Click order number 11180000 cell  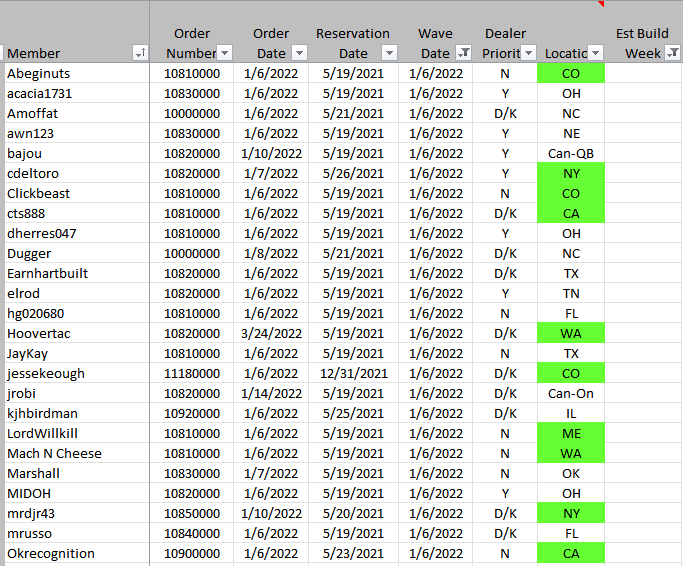point(192,373)
